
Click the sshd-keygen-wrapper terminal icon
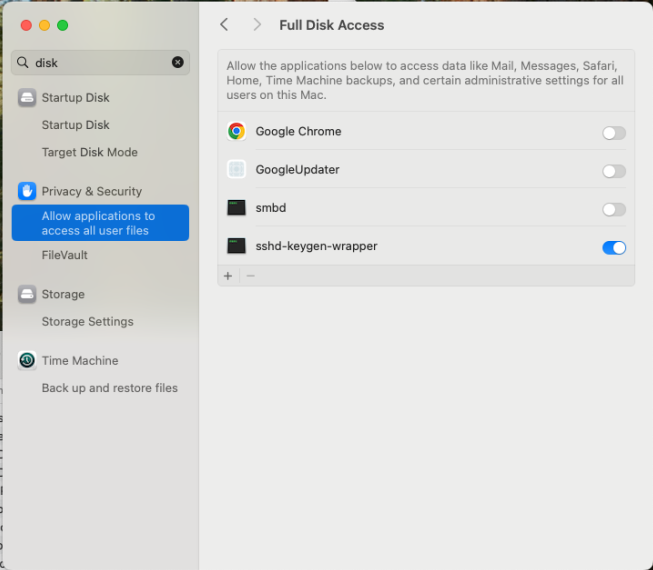pos(236,246)
